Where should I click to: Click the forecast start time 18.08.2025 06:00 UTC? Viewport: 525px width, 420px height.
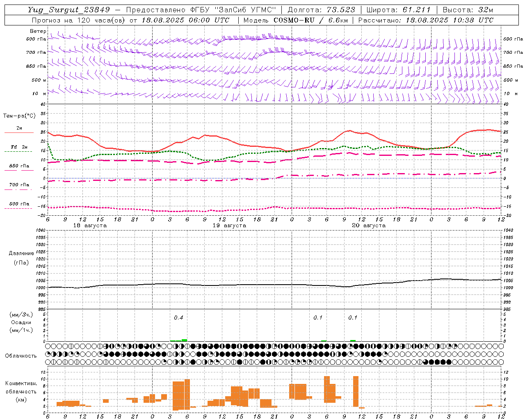click(185, 20)
